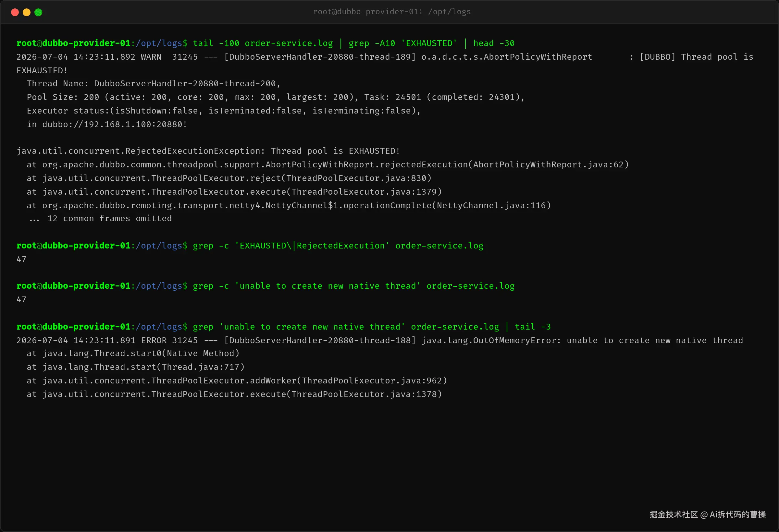
Task: Click the 'Executor status:(isShutdown:false' line
Action: (x=224, y=111)
